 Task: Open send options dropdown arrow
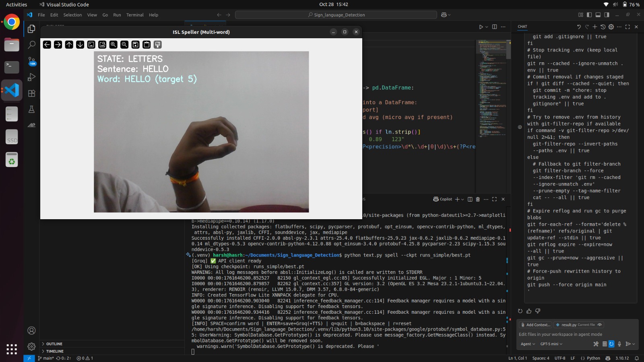point(634,344)
